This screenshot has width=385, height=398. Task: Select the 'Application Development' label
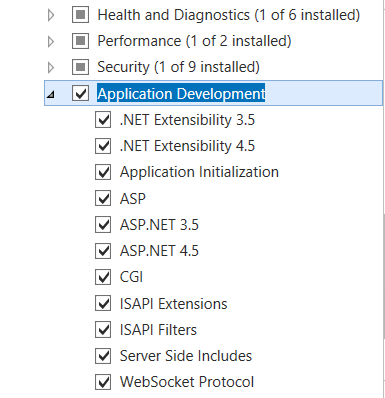(181, 94)
